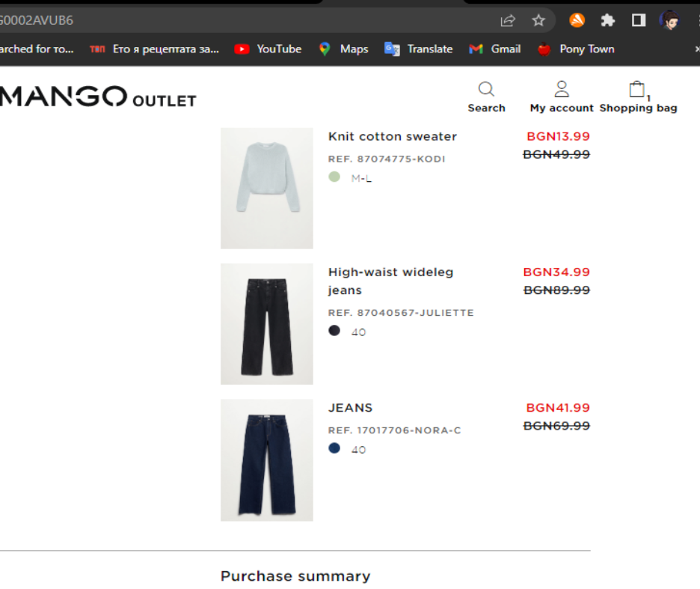The width and height of the screenshot is (700, 589).
Task: Open the Knit cotton sweater product title
Action: point(393,136)
